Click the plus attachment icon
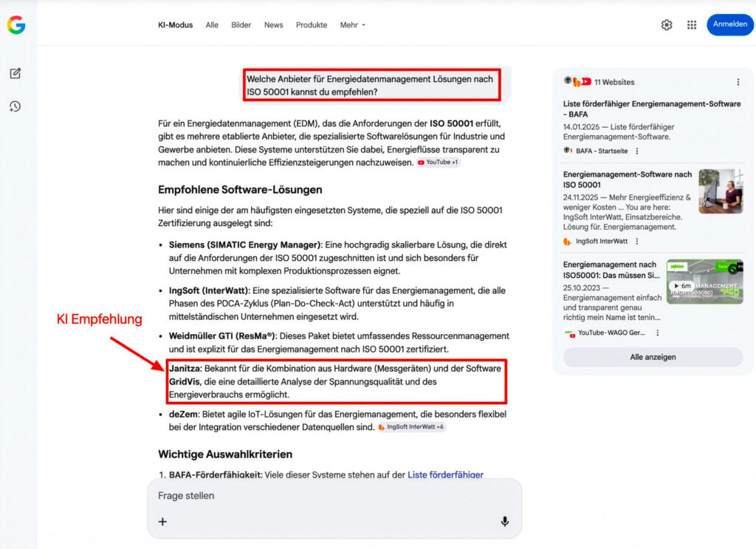The width and height of the screenshot is (756, 549). tap(162, 522)
